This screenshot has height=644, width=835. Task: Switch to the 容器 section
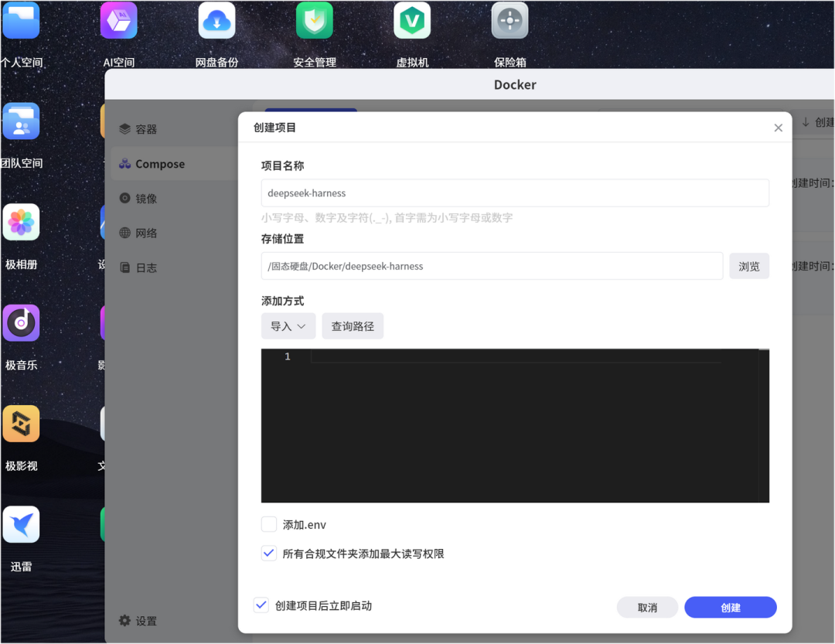point(175,129)
